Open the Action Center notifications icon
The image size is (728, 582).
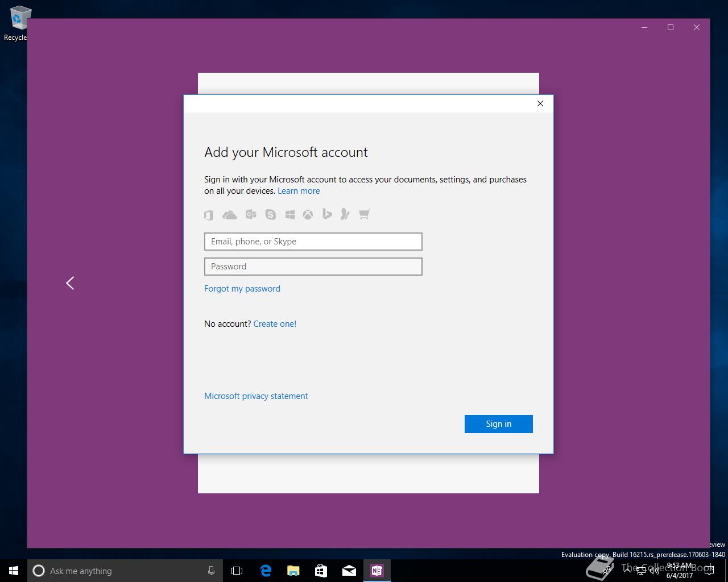[709, 571]
